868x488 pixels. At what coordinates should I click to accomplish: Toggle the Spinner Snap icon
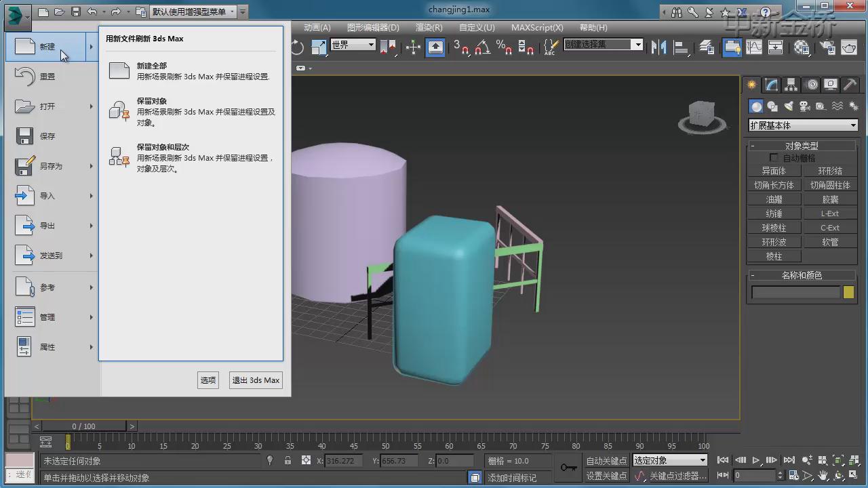coord(526,47)
